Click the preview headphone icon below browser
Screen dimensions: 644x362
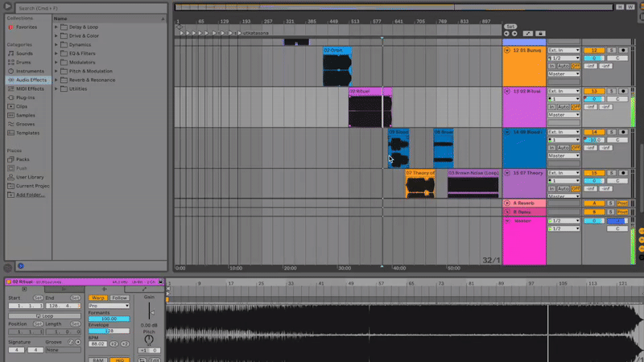click(21, 266)
